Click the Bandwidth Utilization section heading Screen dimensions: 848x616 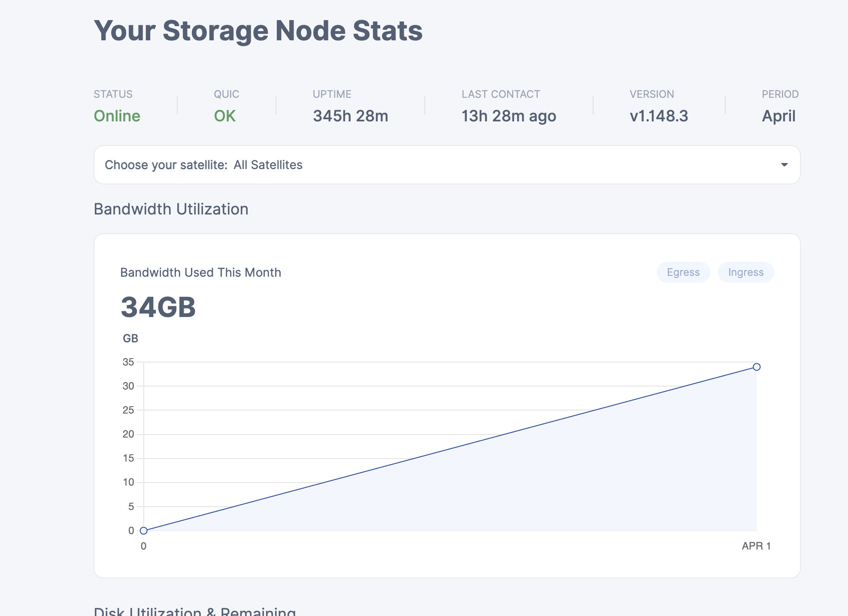[171, 209]
